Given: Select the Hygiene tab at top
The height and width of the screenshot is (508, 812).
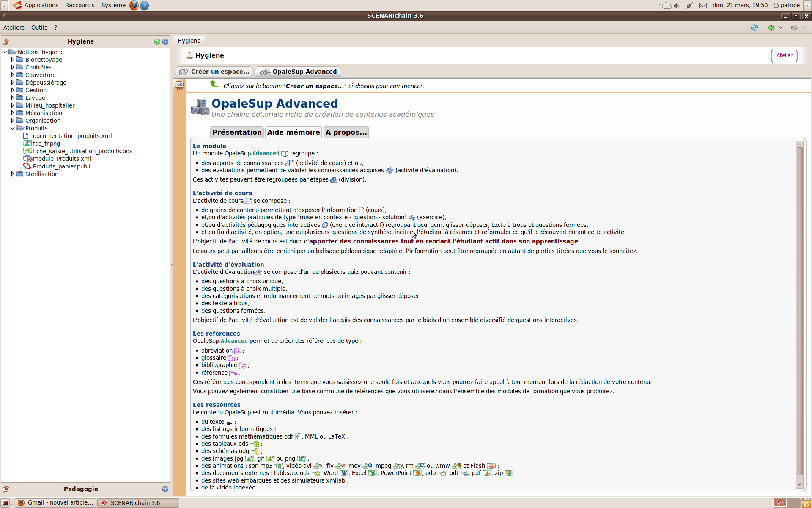Looking at the screenshot, I should point(189,41).
